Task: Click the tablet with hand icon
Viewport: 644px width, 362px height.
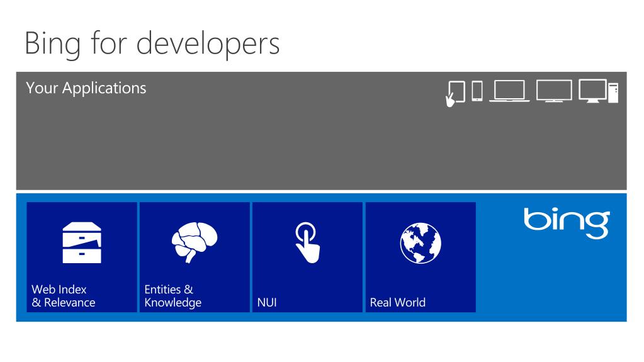Action: tap(456, 93)
